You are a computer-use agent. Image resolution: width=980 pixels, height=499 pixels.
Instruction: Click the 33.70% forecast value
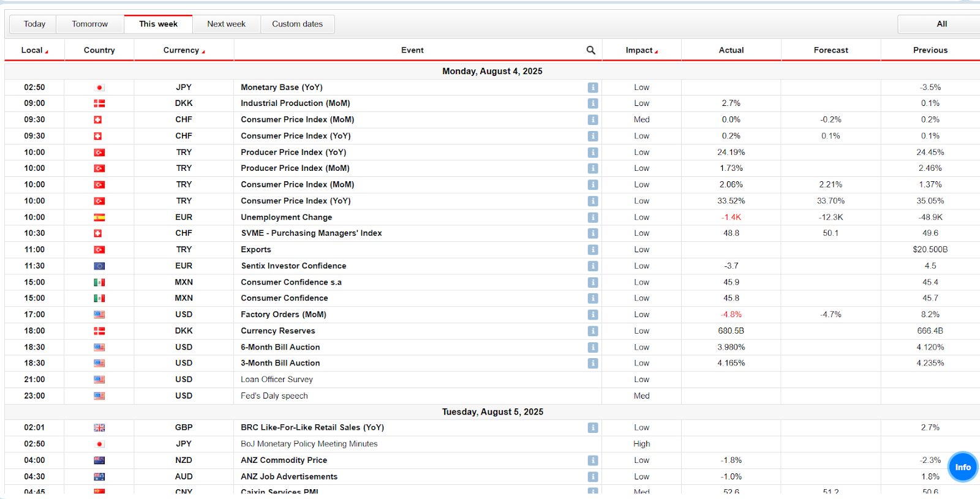pyautogui.click(x=831, y=201)
